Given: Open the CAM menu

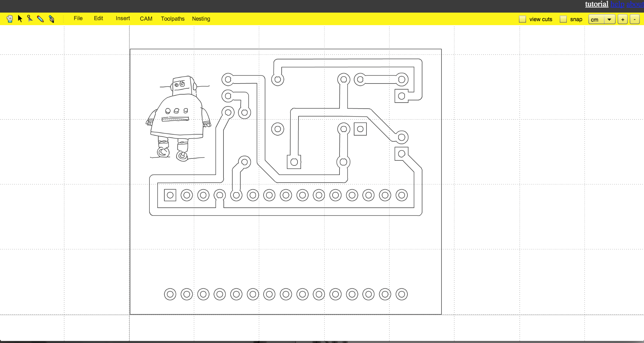Looking at the screenshot, I should (146, 19).
